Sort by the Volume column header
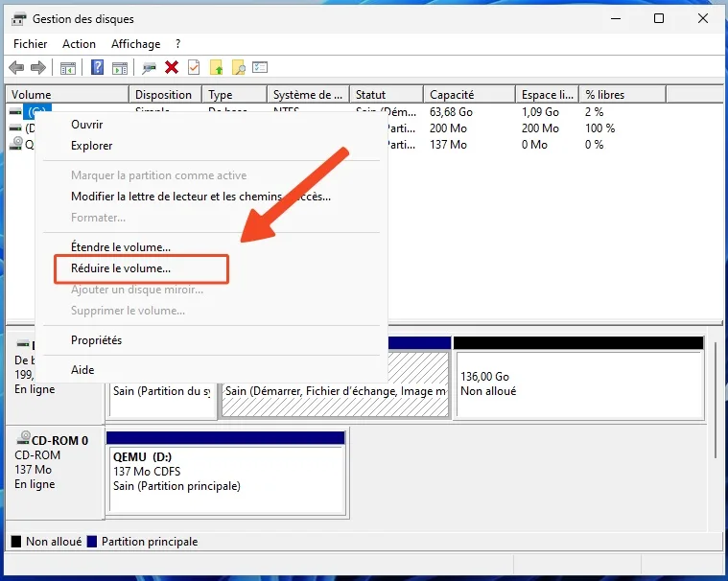Screen dimensions: 728x581 pos(67,95)
